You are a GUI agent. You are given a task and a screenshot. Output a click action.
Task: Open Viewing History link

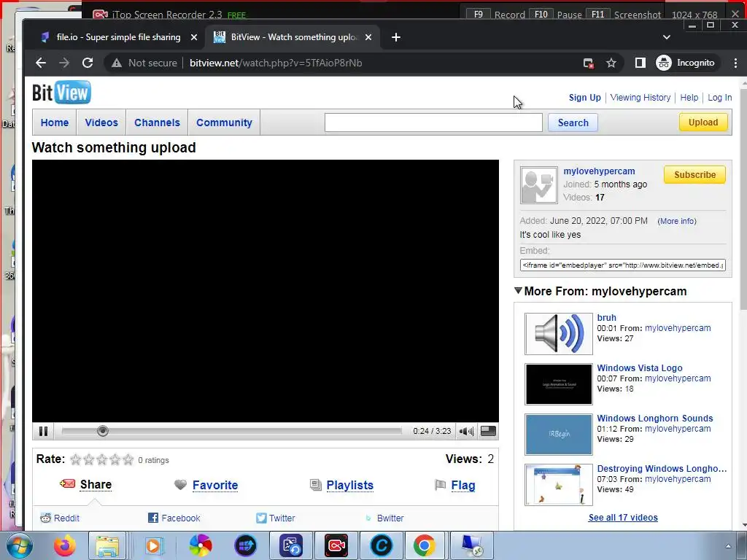(640, 97)
